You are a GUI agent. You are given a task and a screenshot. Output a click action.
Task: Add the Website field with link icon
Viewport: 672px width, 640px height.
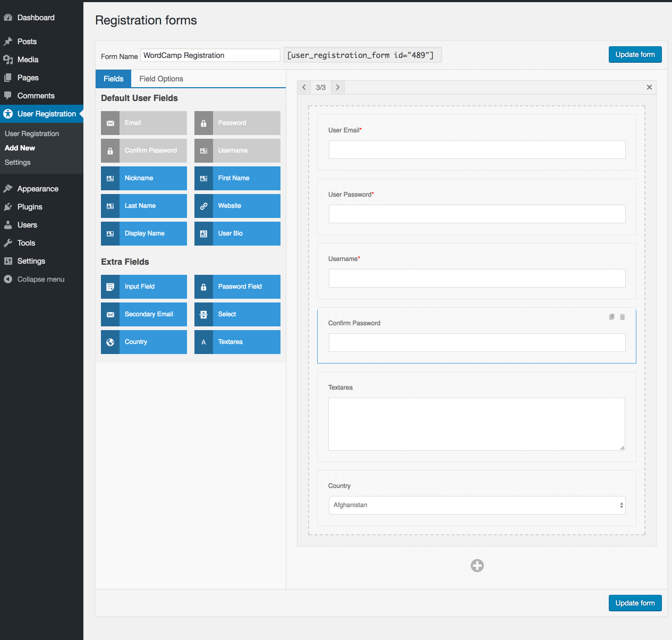[237, 206]
